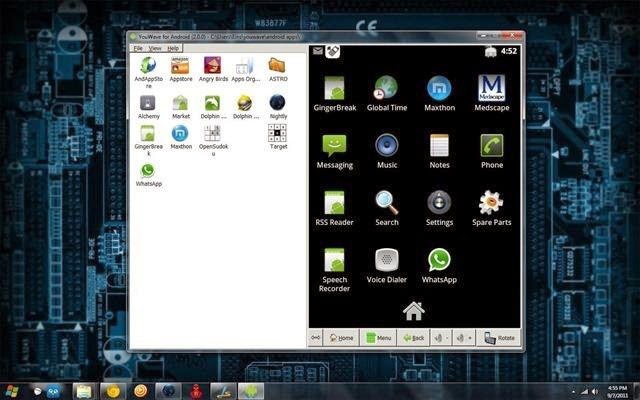
Task: Click the Menu button in bottom toolbar
Action: tap(378, 338)
